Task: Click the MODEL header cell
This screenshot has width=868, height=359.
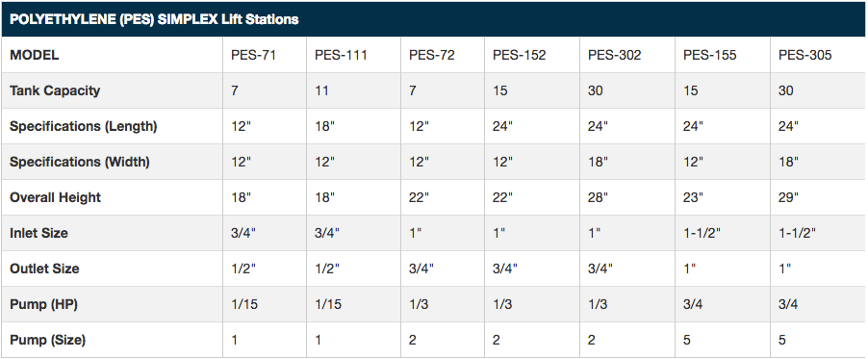Action: (35, 55)
